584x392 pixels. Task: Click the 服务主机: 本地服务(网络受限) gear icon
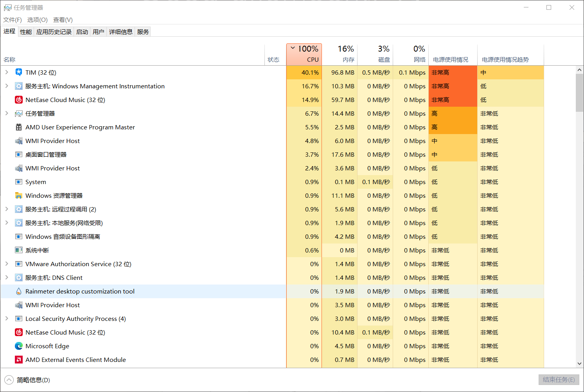(18, 223)
